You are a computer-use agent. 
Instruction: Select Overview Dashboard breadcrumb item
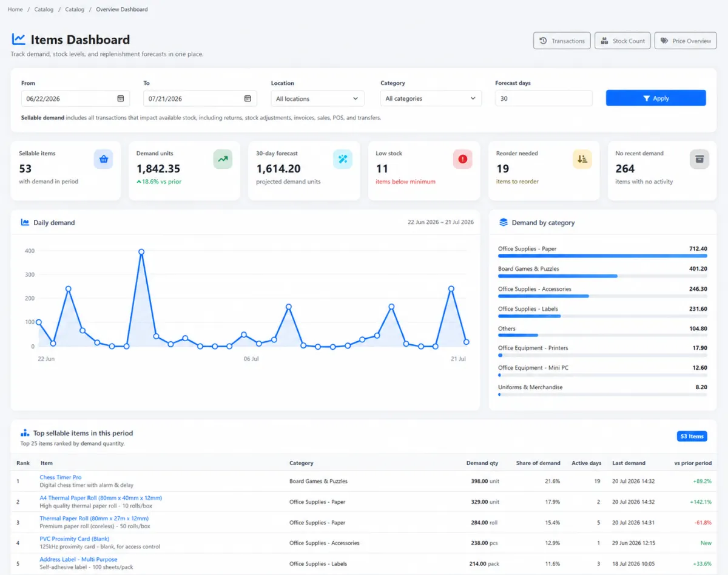click(122, 9)
